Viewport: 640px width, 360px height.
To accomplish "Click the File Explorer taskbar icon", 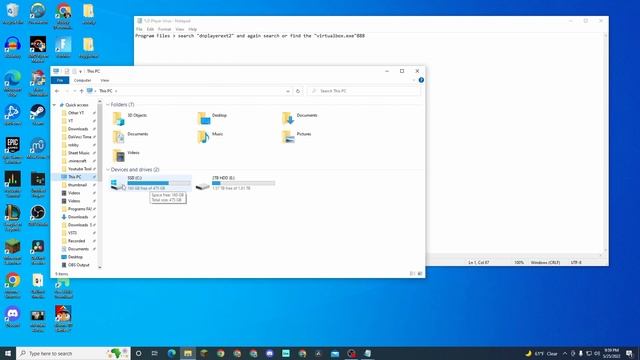I will [x=188, y=353].
